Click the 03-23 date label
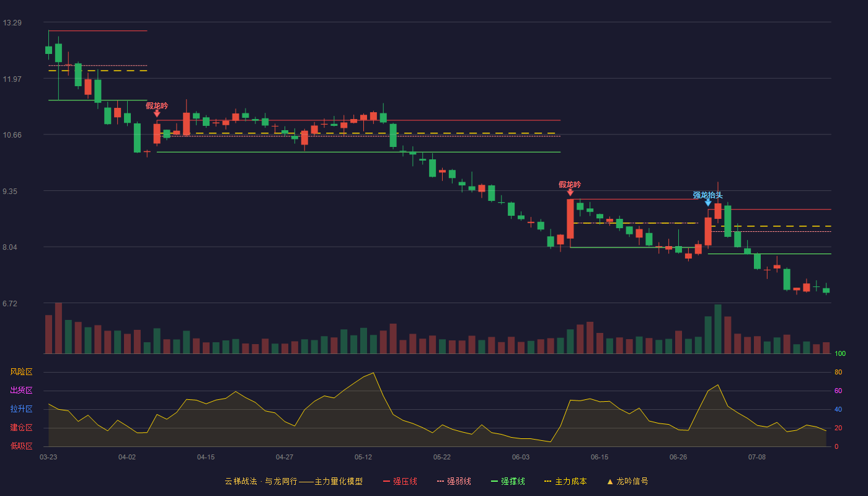The height and width of the screenshot is (496, 868). click(x=48, y=457)
